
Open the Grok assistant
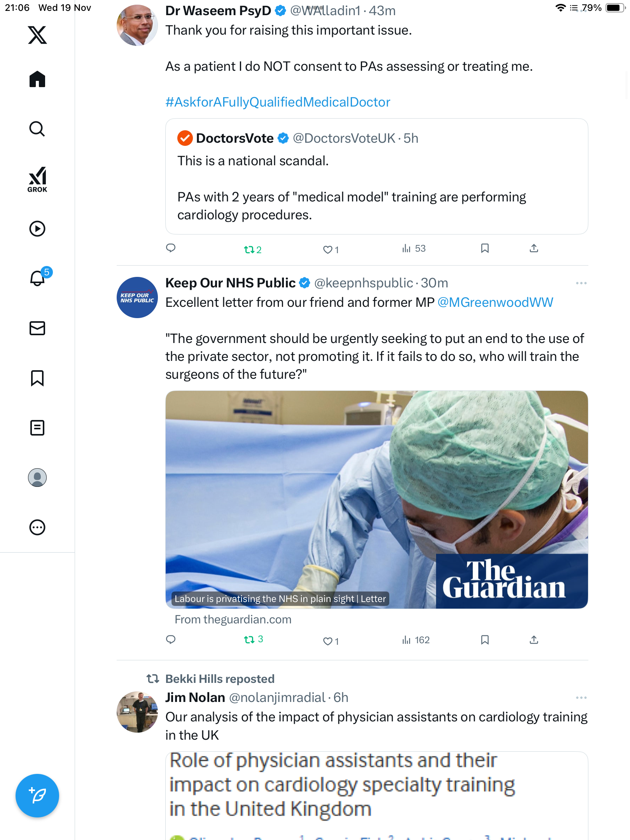37,179
